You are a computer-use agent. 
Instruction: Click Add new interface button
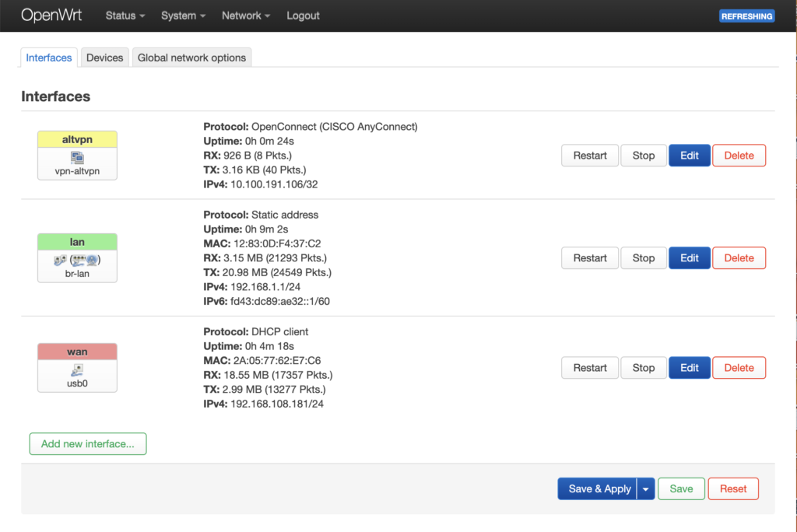coord(88,444)
